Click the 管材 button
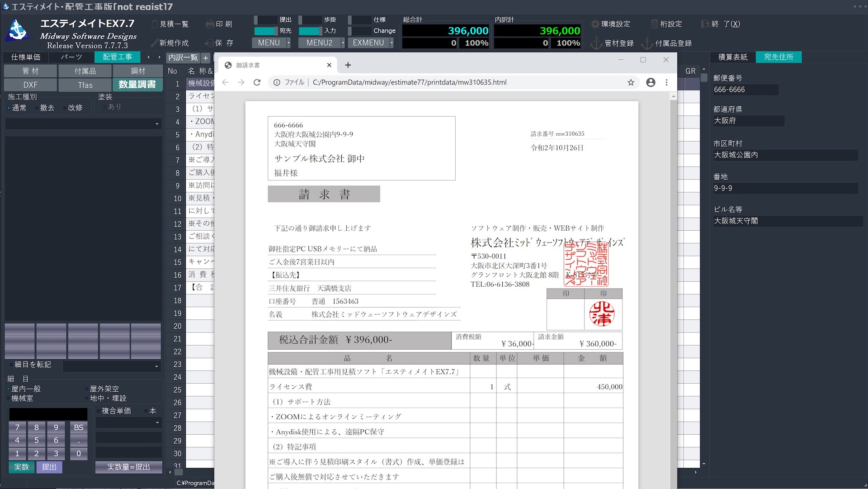The width and height of the screenshot is (868, 489). (x=30, y=71)
